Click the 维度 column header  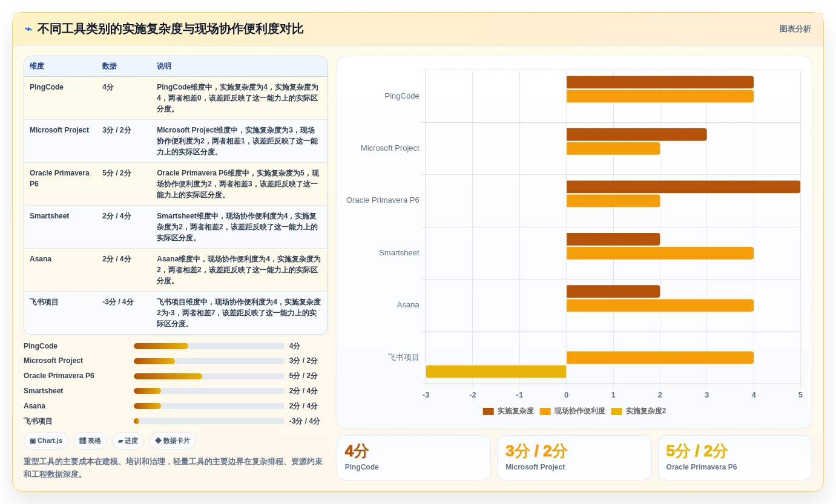coord(61,67)
